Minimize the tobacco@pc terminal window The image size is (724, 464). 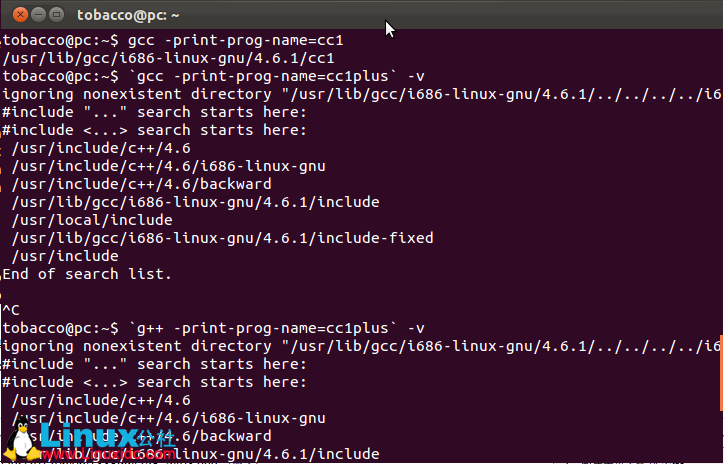point(38,15)
